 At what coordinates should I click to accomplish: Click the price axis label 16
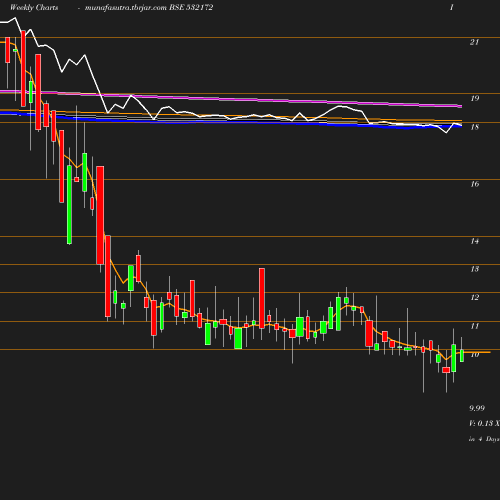pyautogui.click(x=475, y=184)
